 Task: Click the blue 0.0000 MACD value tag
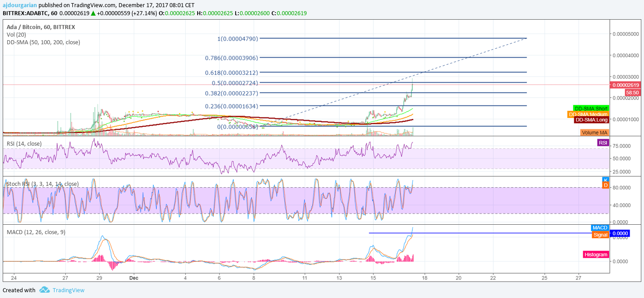(x=620, y=233)
